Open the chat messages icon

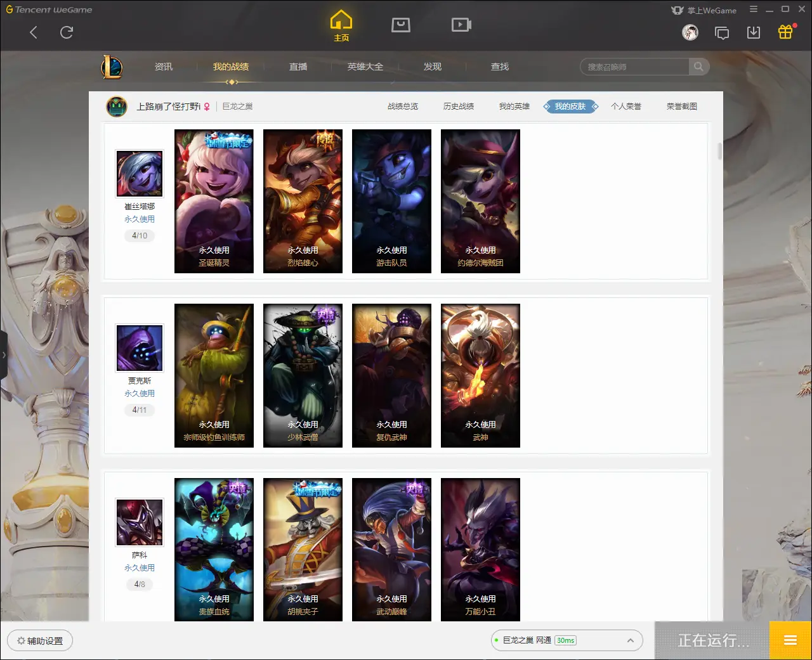[722, 33]
